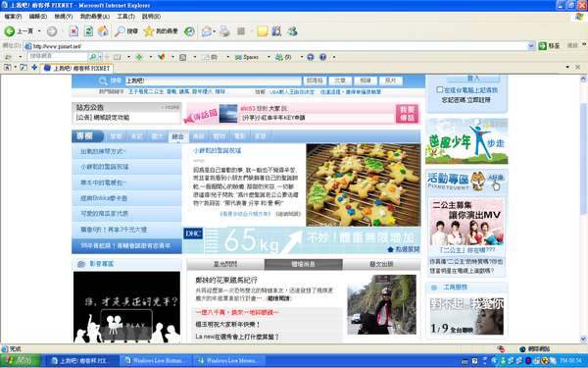Open dropdown next to Mail icon

[x=214, y=31]
